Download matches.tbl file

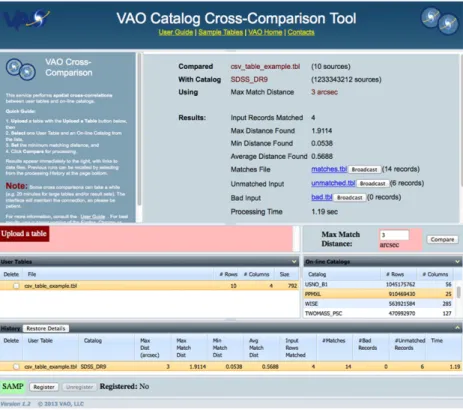tap(329, 169)
